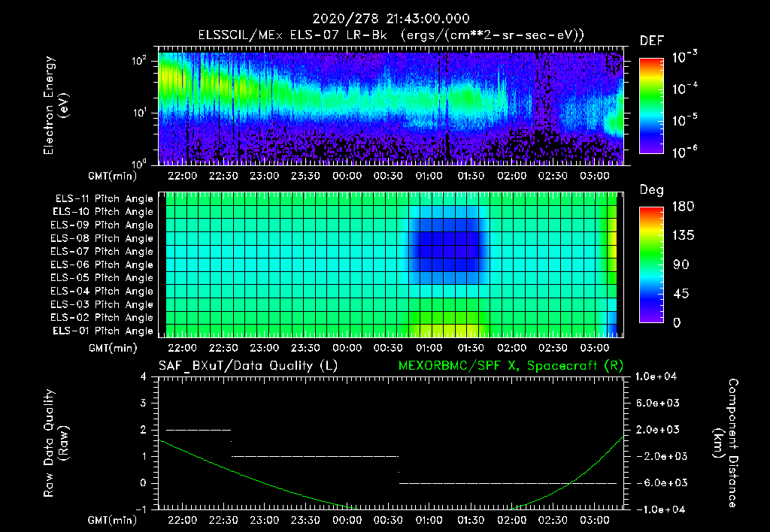The width and height of the screenshot is (770, 532).
Task: Click the GMT(min) label under the spectrogram
Action: [x=113, y=177]
